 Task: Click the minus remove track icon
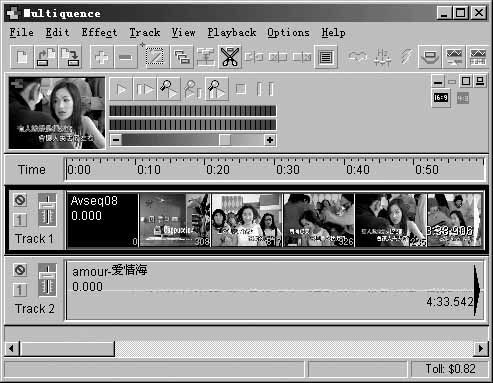125,57
